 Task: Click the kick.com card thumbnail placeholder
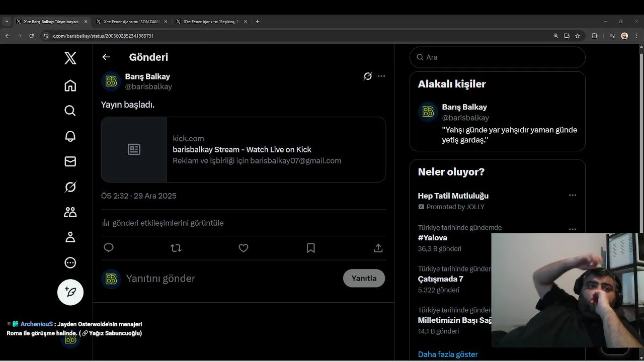[x=134, y=149]
